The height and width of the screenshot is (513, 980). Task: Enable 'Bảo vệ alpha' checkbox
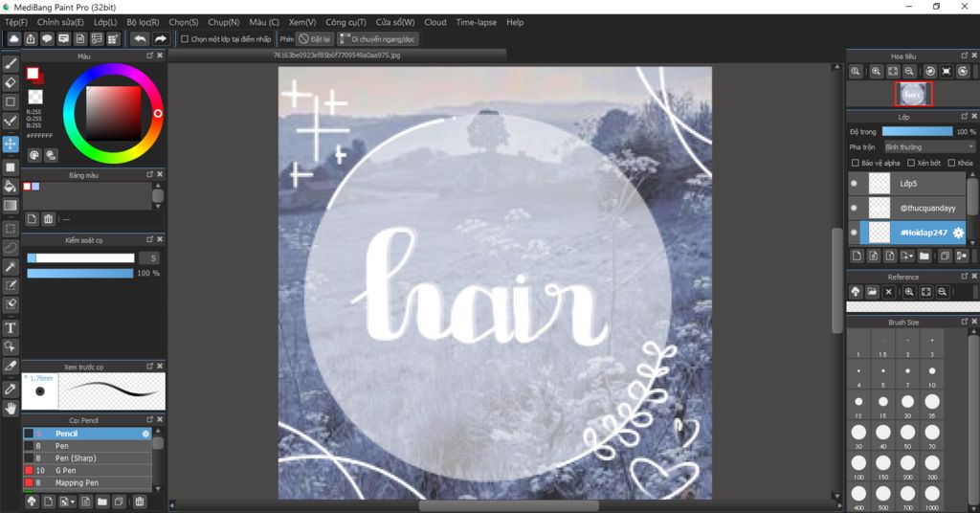pos(855,163)
